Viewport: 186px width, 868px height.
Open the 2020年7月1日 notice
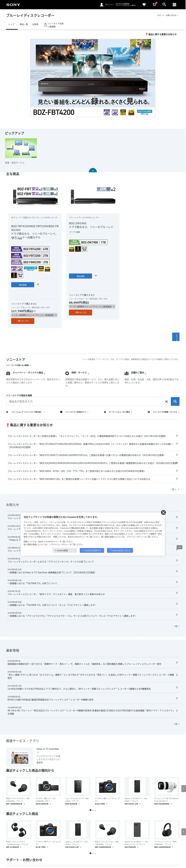click(x=93, y=593)
